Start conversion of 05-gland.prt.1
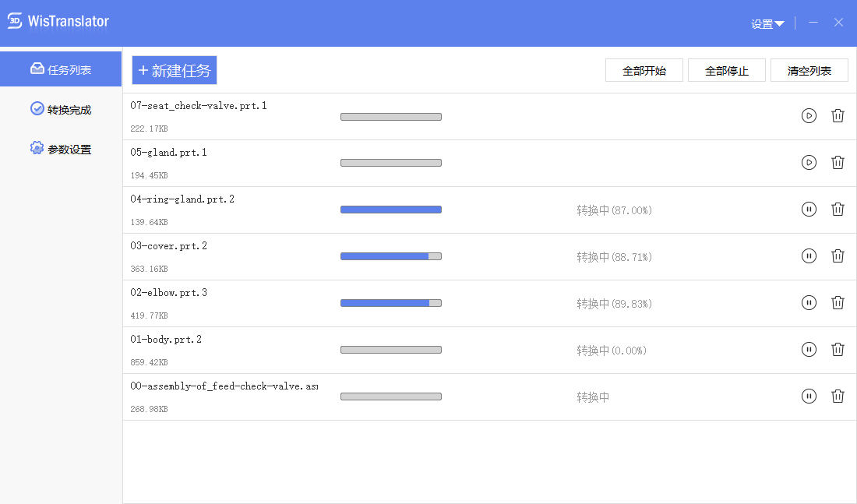The height and width of the screenshot is (504, 857). (x=809, y=162)
